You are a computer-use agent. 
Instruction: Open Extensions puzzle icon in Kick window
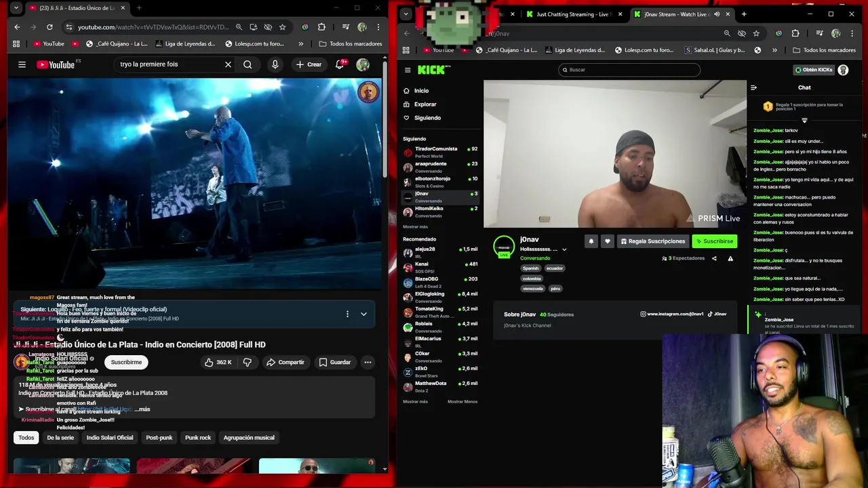(x=795, y=33)
